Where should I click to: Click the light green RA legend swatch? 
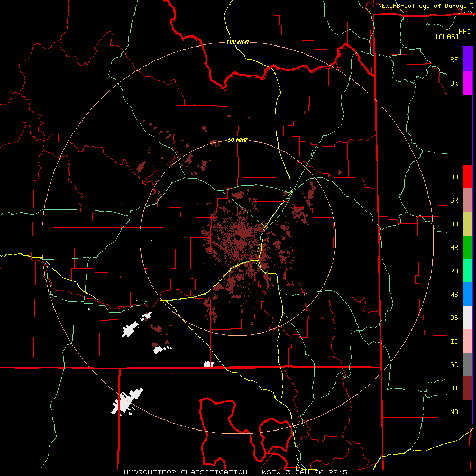coord(467,271)
